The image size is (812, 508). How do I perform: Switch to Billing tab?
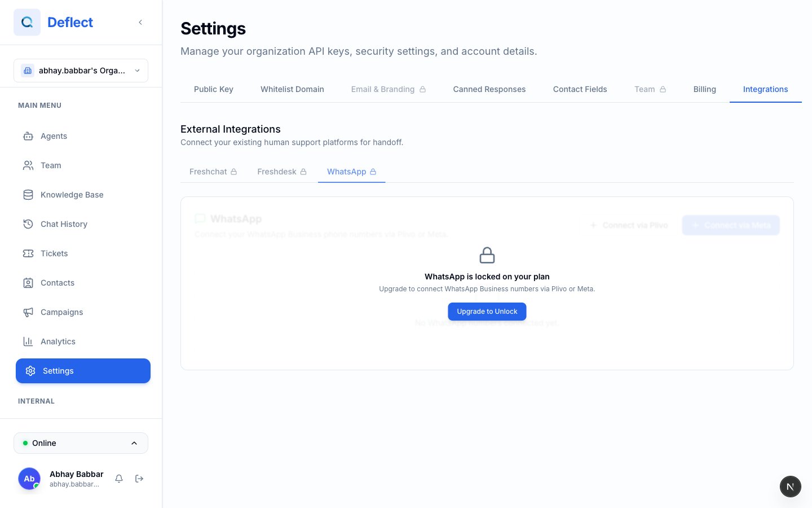pyautogui.click(x=705, y=89)
